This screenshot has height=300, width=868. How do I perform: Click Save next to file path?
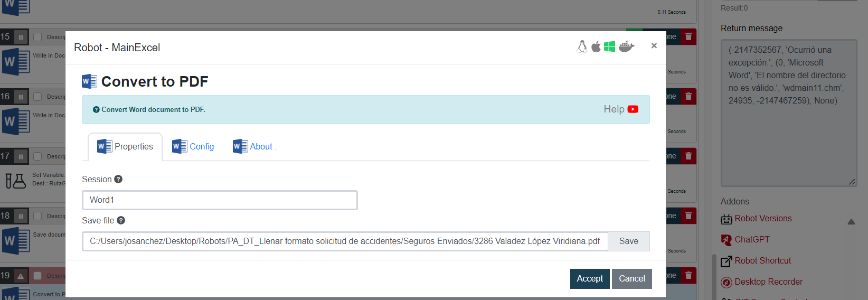628,241
